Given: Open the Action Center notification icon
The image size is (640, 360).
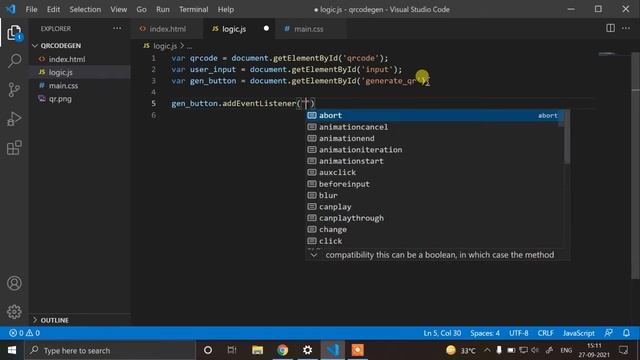Looking at the screenshot, I should click(623, 350).
